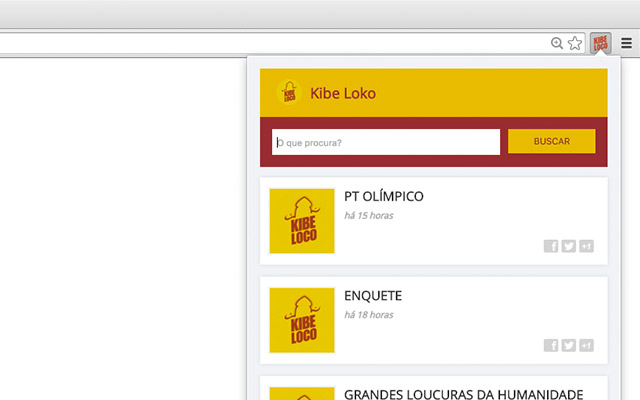Share PT OLÍMPICO on Facebook
The width and height of the screenshot is (640, 400).
point(551,246)
